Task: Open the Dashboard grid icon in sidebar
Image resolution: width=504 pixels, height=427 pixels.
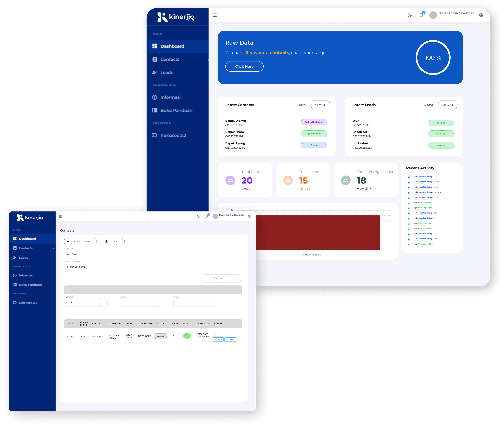Action: tap(155, 46)
